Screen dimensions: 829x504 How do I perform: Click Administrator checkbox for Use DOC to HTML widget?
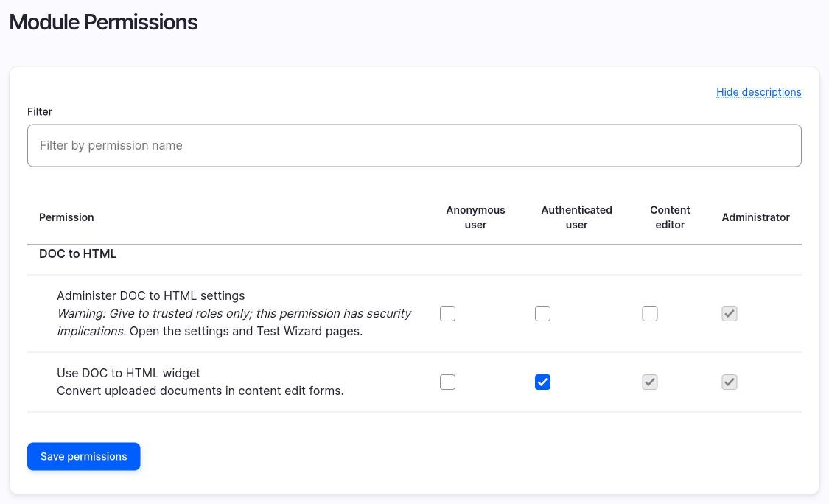(729, 382)
